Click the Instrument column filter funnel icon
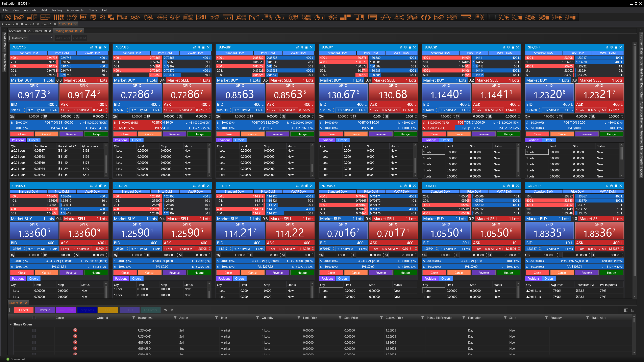 (x=175, y=318)
